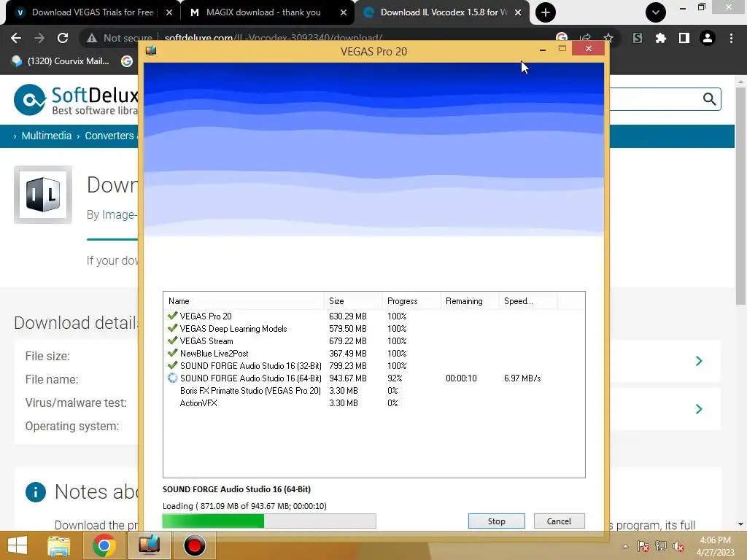This screenshot has height=560, width=747.
Task: Open Converters breadcrumb link
Action: pos(109,136)
